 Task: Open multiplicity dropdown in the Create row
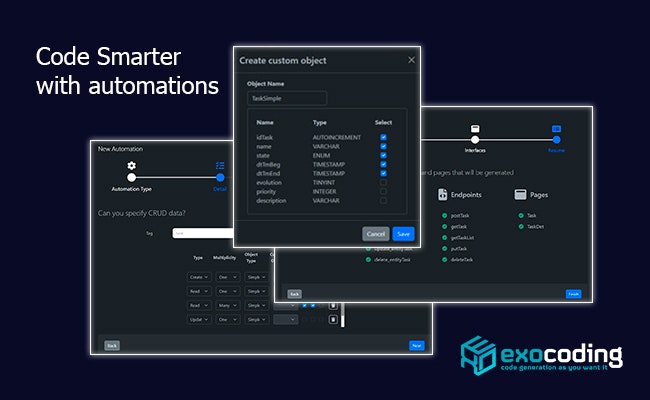(228, 277)
